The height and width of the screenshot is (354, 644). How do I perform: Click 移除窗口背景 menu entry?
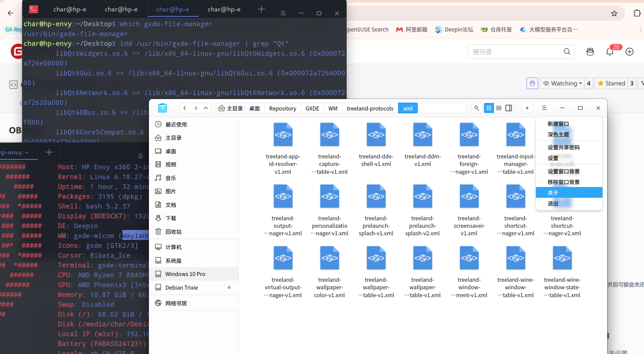click(569, 182)
